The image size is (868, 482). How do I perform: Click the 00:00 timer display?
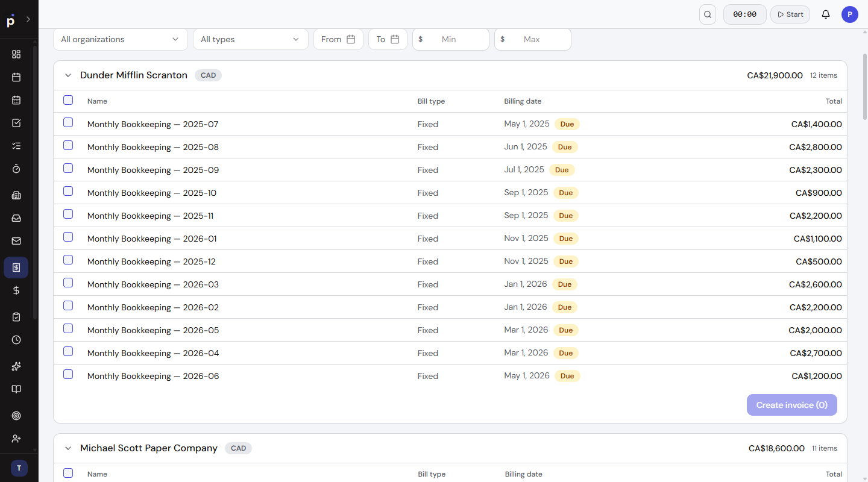(745, 14)
